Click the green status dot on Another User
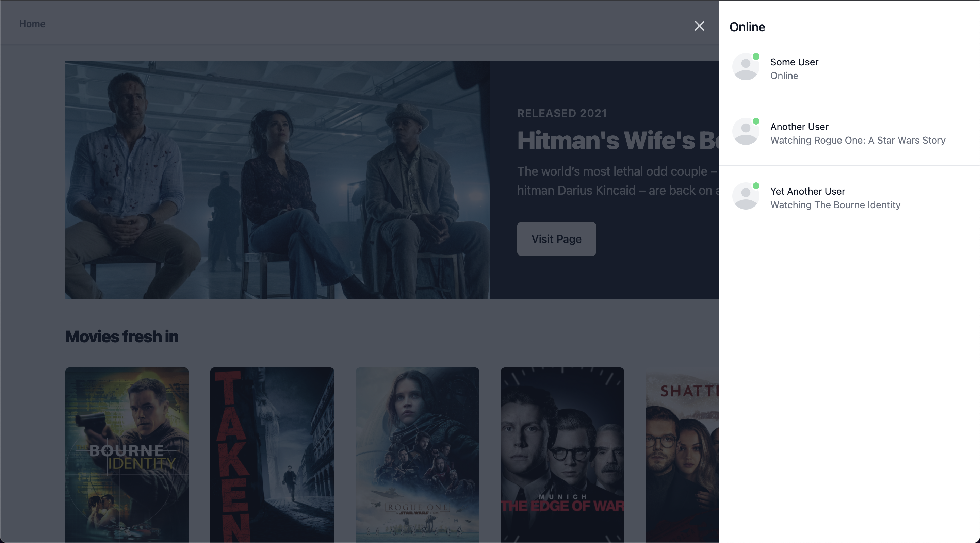Viewport: 980px width, 543px height. 756,121
